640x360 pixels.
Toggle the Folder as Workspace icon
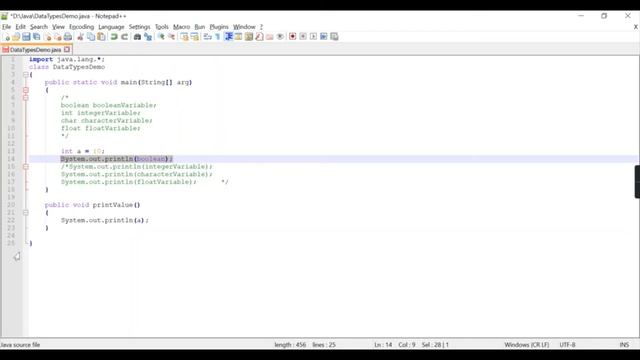(269, 37)
